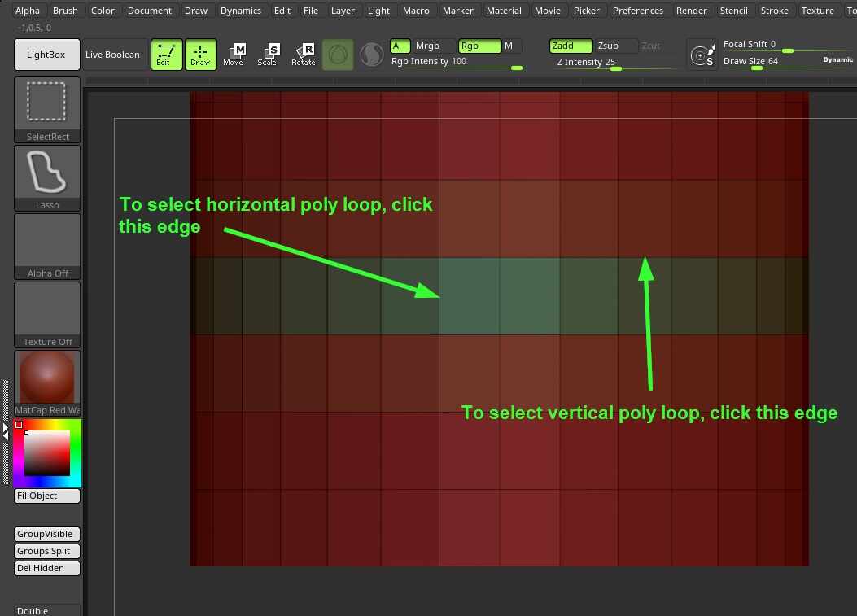Open the Texture Off picker

tap(47, 315)
